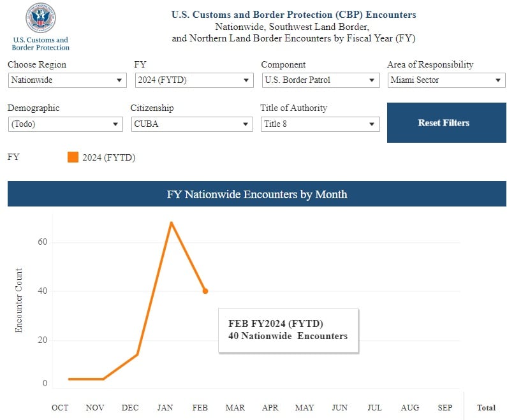Open the Title of Authority dropdown
The width and height of the screenshot is (507, 420).
(x=320, y=124)
